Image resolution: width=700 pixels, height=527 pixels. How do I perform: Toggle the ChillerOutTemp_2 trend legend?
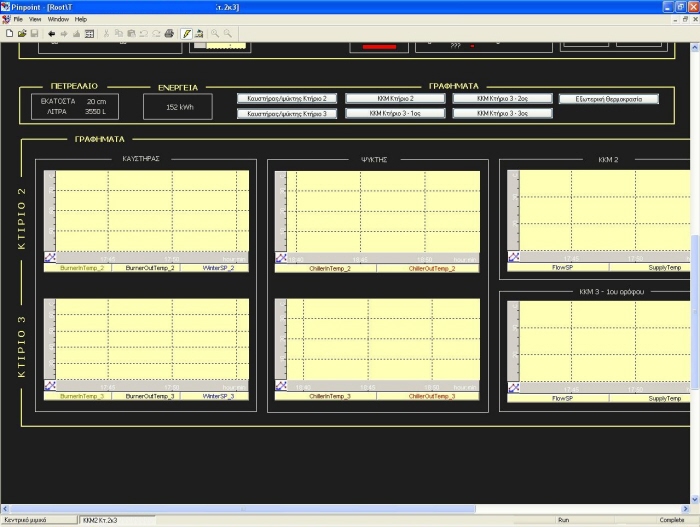click(x=430, y=268)
